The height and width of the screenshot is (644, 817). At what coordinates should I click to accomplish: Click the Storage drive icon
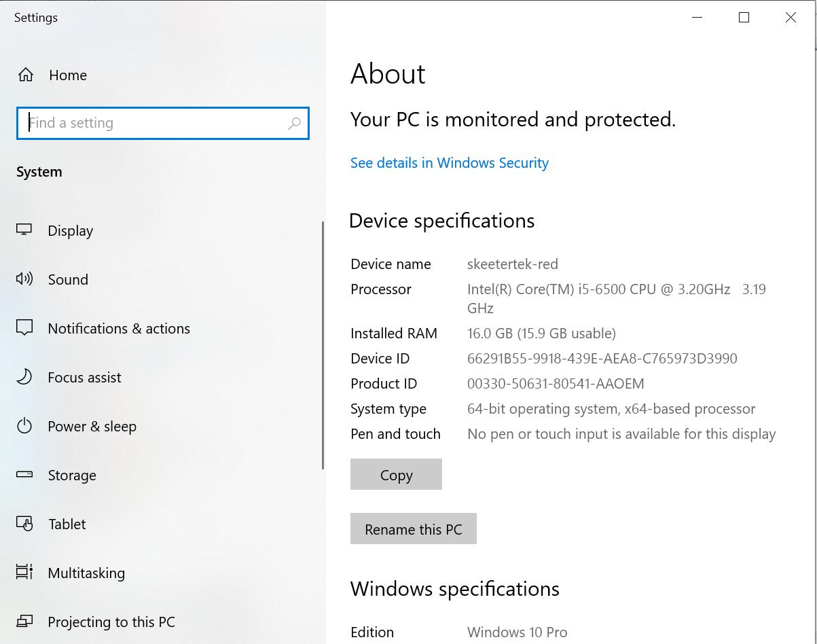coord(24,475)
